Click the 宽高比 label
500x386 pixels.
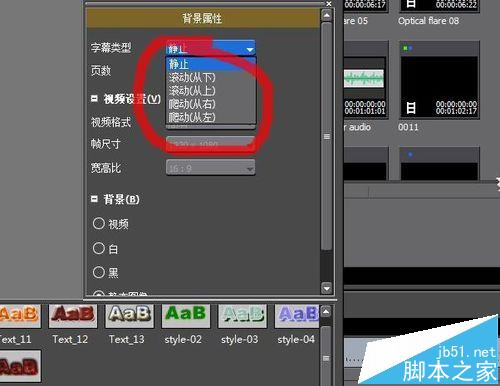tap(106, 168)
